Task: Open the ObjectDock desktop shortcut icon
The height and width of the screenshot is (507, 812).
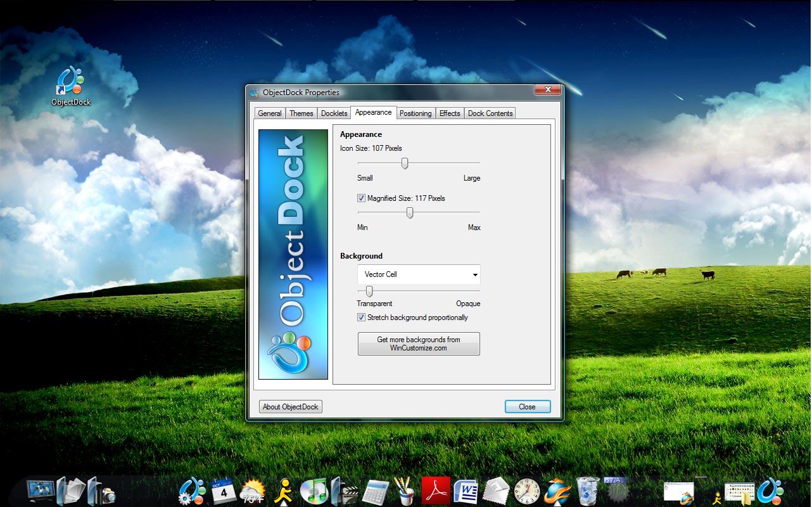Action: coord(71,86)
